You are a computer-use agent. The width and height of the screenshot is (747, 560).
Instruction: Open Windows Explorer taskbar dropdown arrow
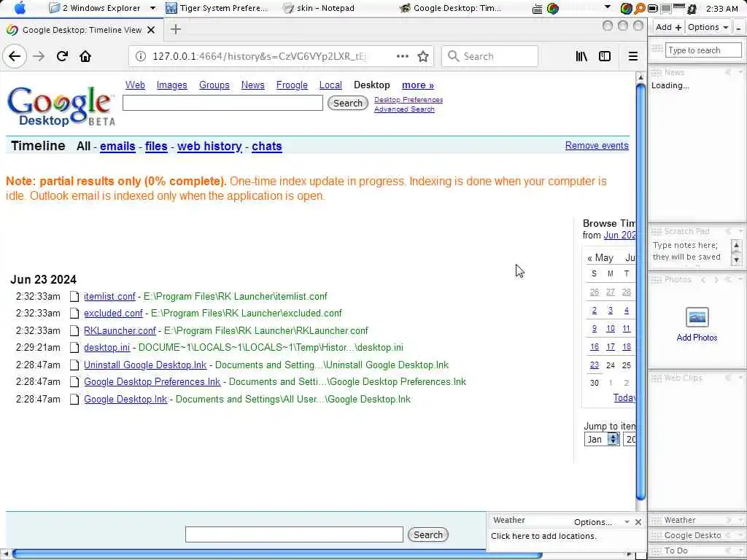tap(152, 8)
